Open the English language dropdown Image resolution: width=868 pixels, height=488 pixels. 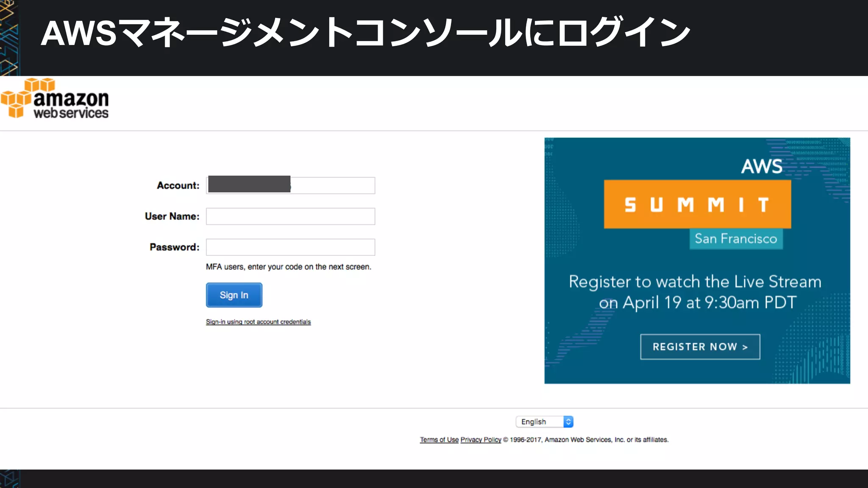(544, 421)
